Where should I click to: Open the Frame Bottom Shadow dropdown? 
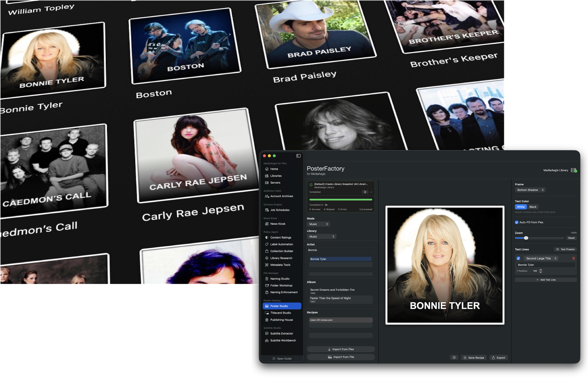(530, 190)
